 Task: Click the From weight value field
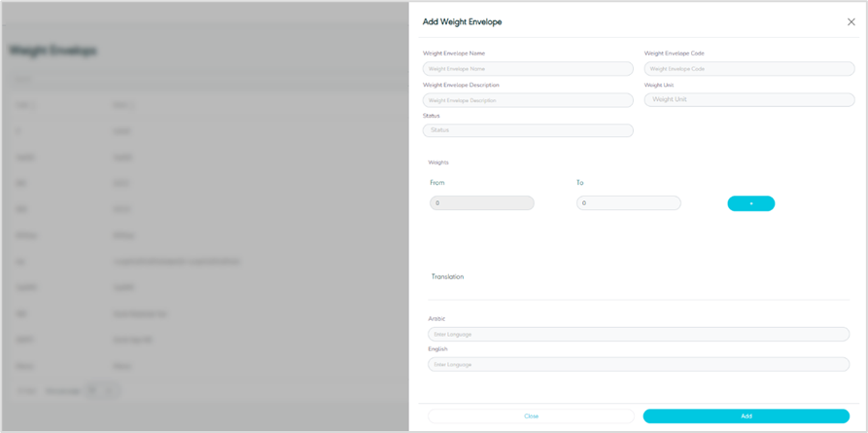[x=481, y=203]
